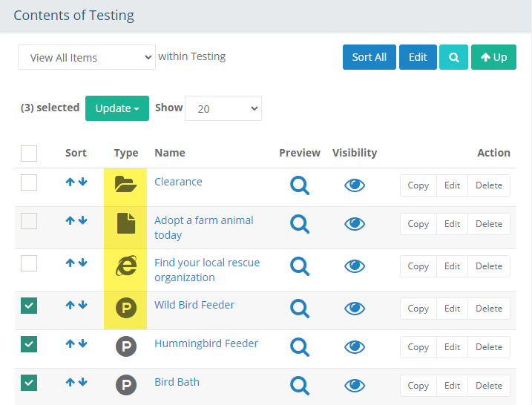The height and width of the screenshot is (405, 532).
Task: Click the web link type icon
Action: (x=125, y=266)
